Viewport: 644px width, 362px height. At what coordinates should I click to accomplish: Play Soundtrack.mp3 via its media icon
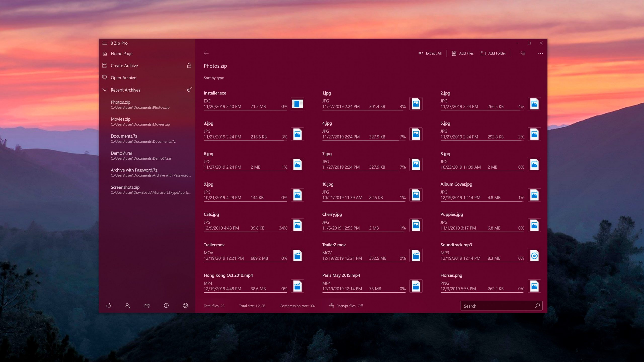[x=534, y=255]
